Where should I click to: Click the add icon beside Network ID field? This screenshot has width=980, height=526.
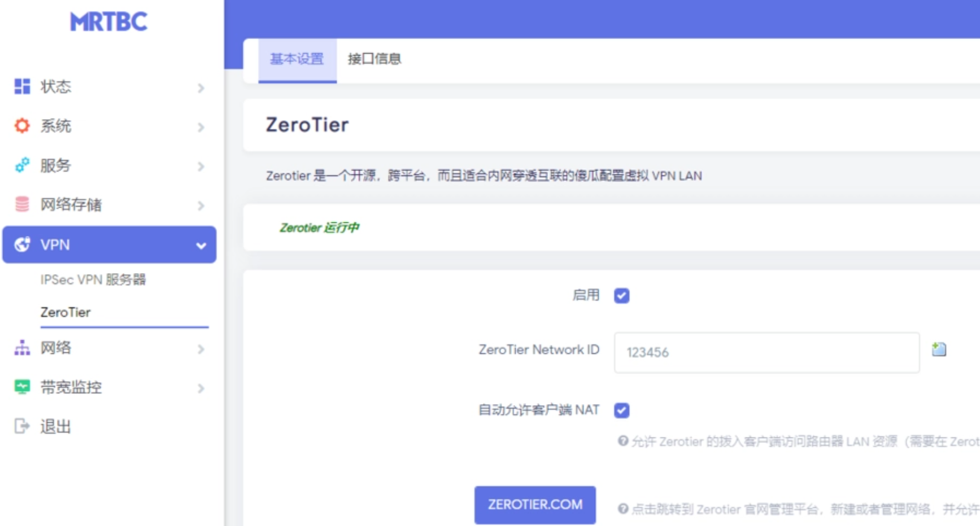tap(939, 349)
